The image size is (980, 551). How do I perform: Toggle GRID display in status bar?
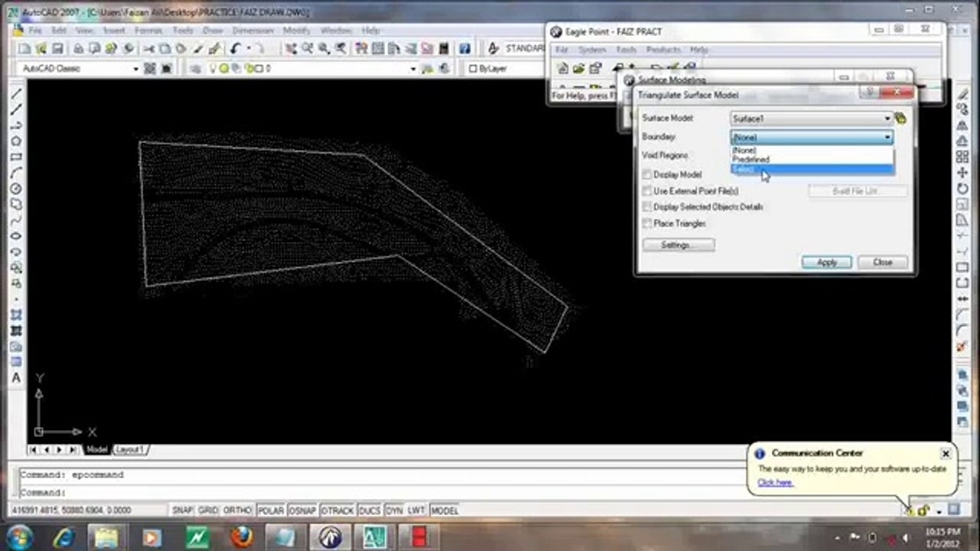pyautogui.click(x=208, y=510)
